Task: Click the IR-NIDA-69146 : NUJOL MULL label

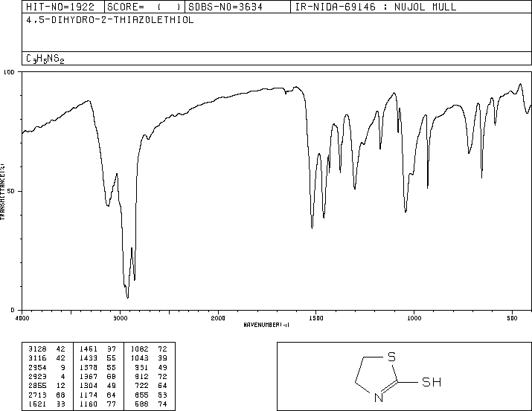Action: tap(376, 7)
